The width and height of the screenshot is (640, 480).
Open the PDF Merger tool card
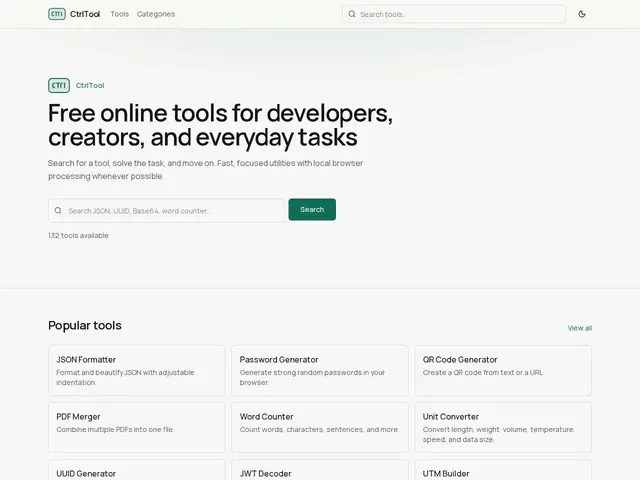point(137,427)
